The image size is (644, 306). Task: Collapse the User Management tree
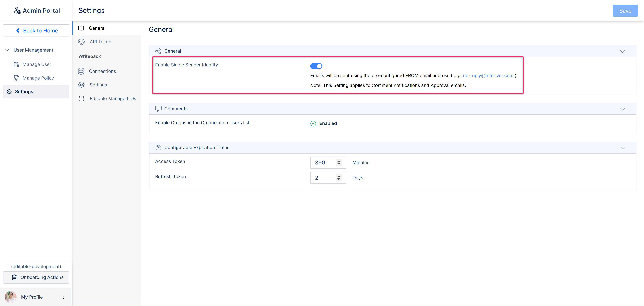click(7, 50)
